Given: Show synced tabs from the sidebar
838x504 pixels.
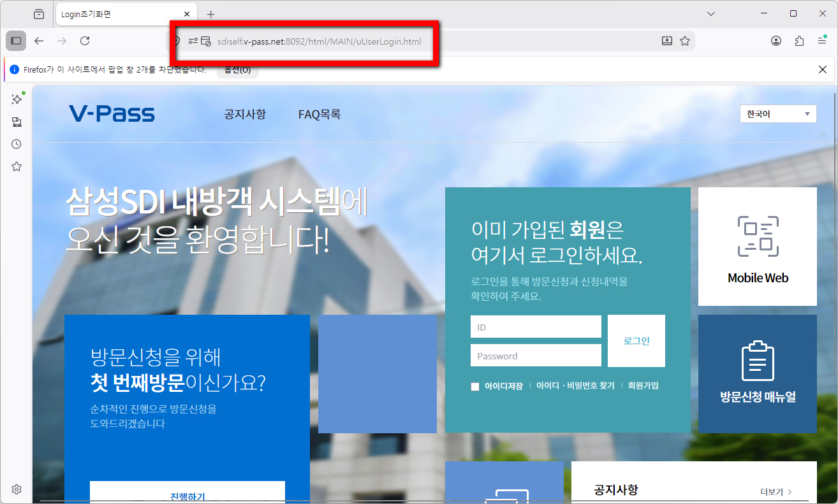Looking at the screenshot, I should click(x=17, y=122).
